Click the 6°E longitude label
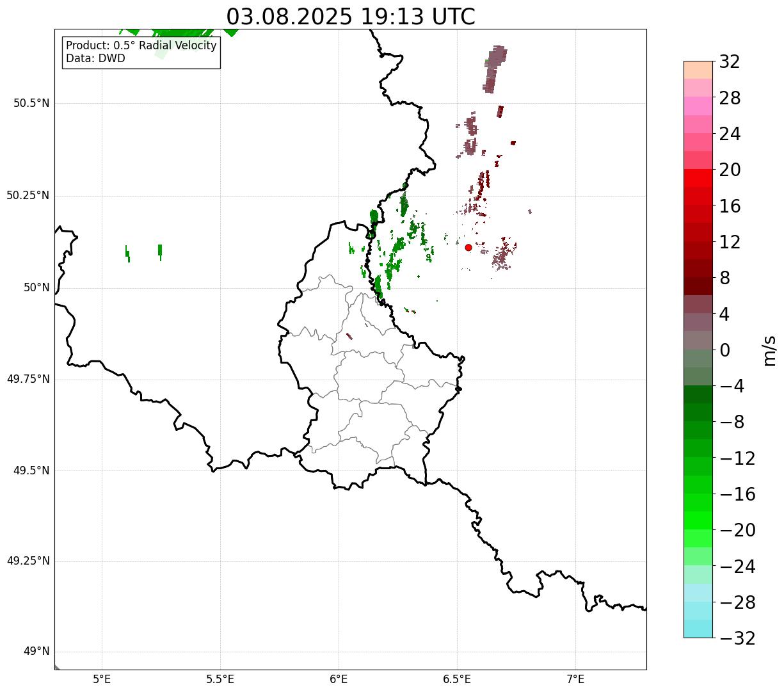 (x=339, y=679)
